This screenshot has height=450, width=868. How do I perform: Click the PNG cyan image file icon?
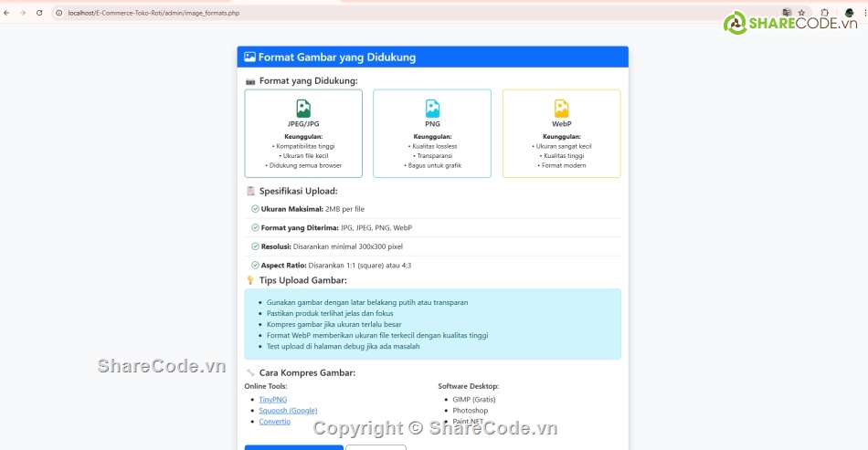click(432, 109)
